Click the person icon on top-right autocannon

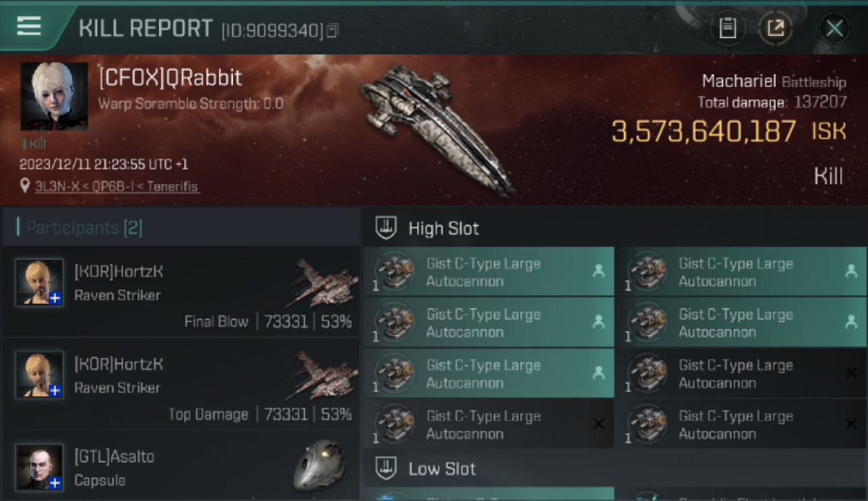(851, 271)
